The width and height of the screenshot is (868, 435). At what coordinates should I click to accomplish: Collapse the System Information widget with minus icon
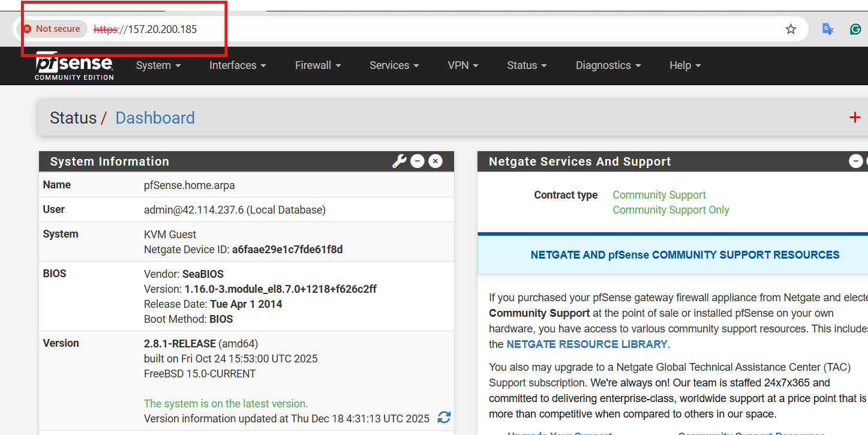418,161
